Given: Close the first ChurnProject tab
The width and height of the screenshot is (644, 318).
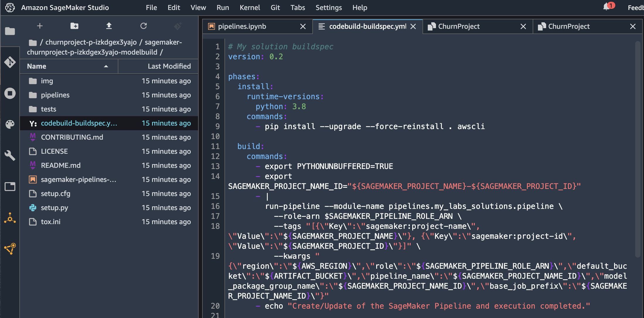Looking at the screenshot, I should click(523, 27).
